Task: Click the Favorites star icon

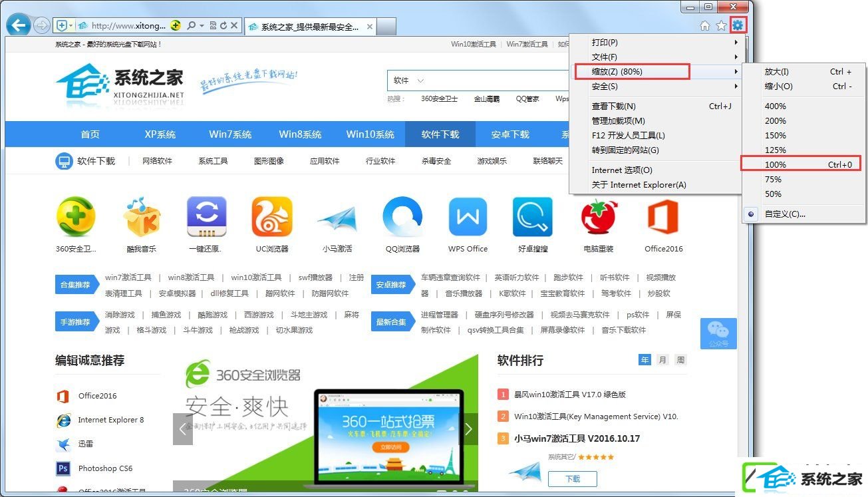Action: (x=721, y=26)
